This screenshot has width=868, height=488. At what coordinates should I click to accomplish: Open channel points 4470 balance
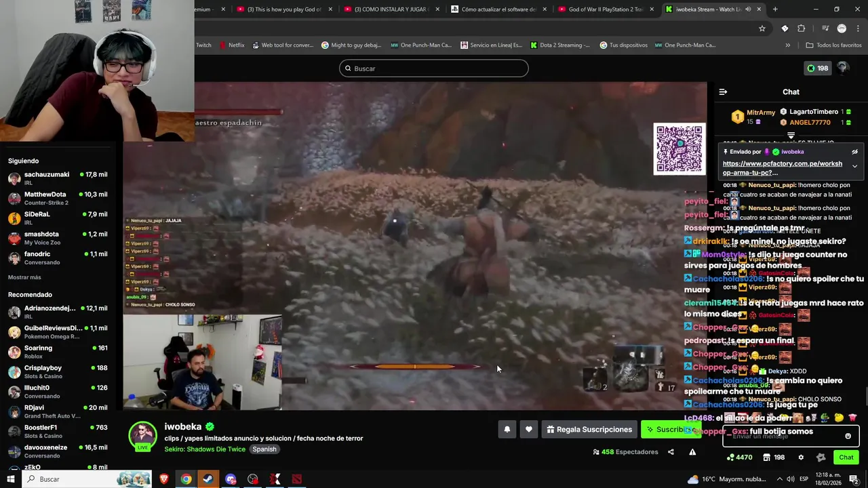[739, 457]
